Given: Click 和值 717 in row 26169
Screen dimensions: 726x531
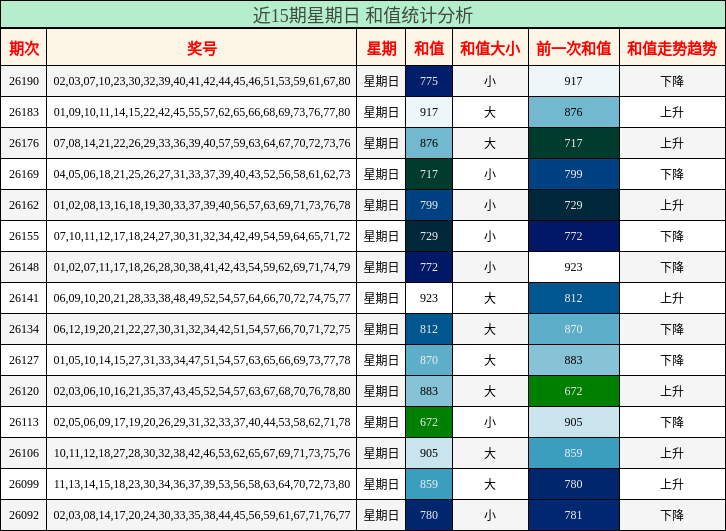Looking at the screenshot, I should [x=429, y=175].
